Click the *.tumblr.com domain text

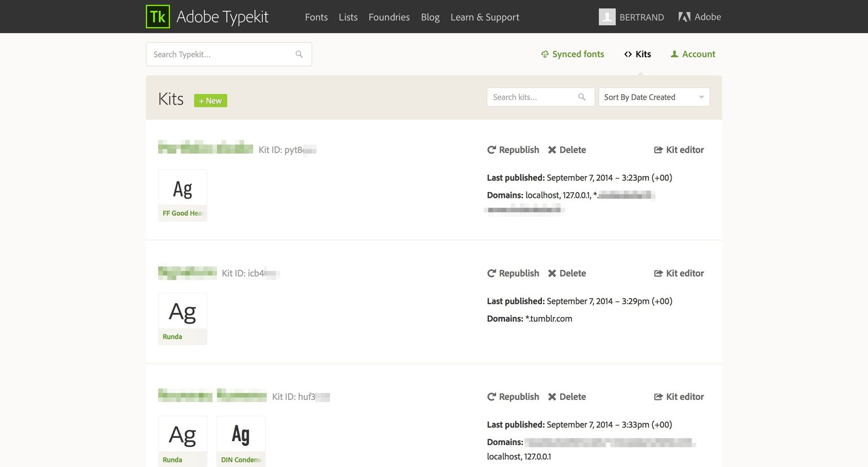[549, 318]
